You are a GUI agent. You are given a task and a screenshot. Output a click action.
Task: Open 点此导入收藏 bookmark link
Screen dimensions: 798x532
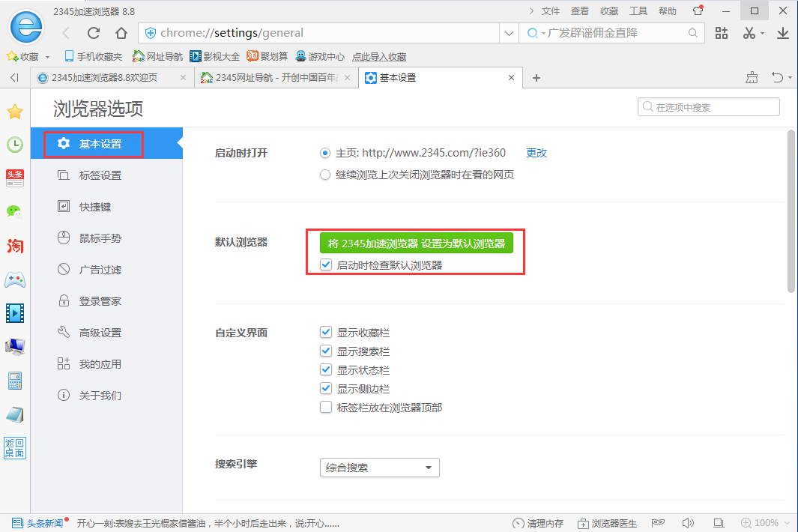(x=379, y=56)
